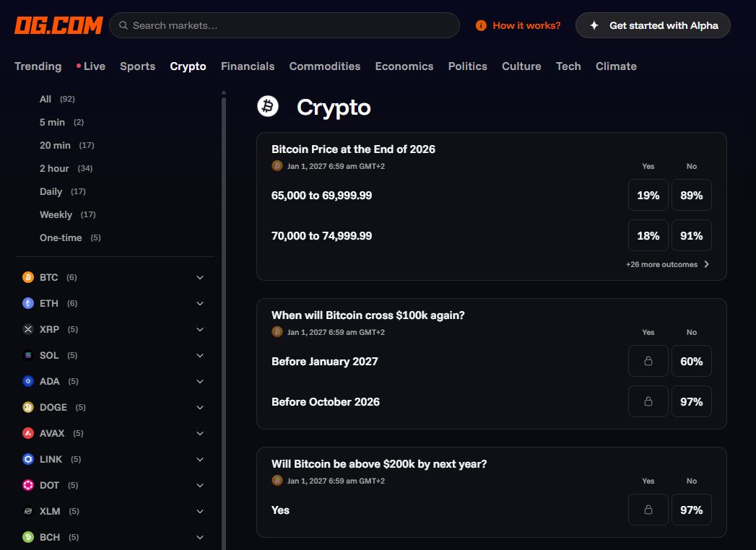Filter by Weekly markets

tap(67, 215)
